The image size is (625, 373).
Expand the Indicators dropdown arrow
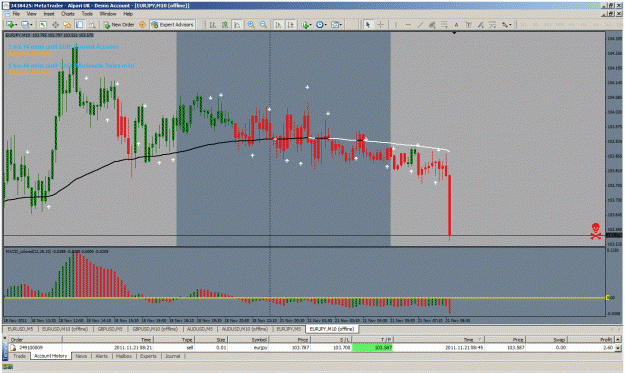click(311, 25)
